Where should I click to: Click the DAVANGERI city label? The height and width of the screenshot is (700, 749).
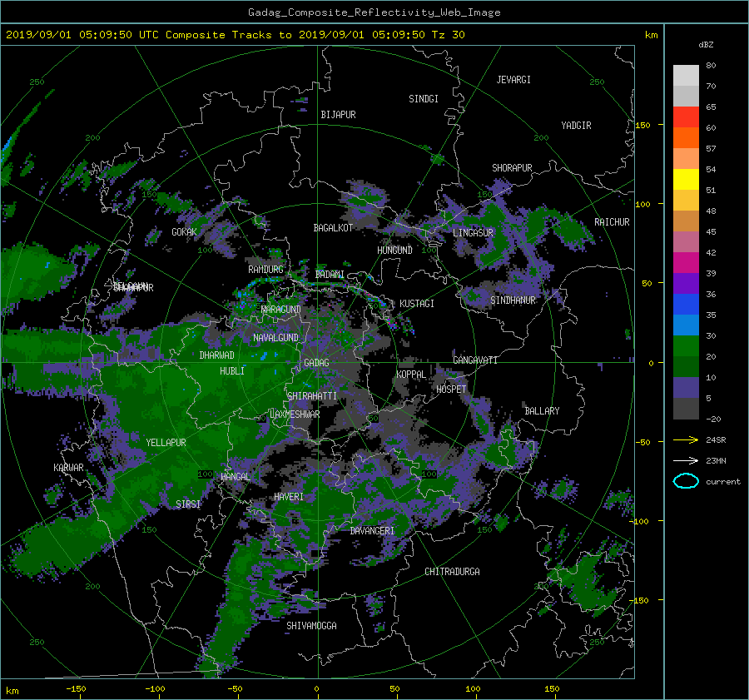372,531
